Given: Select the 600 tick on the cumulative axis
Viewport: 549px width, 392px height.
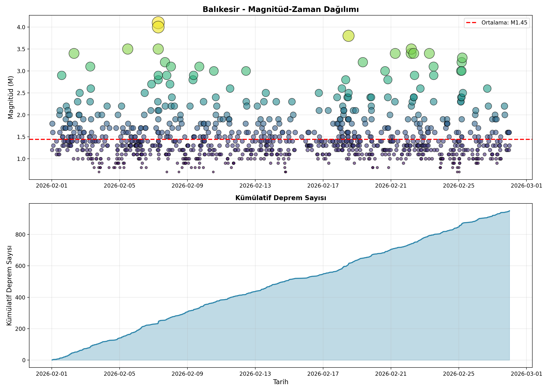Looking at the screenshot, I should 21,266.
